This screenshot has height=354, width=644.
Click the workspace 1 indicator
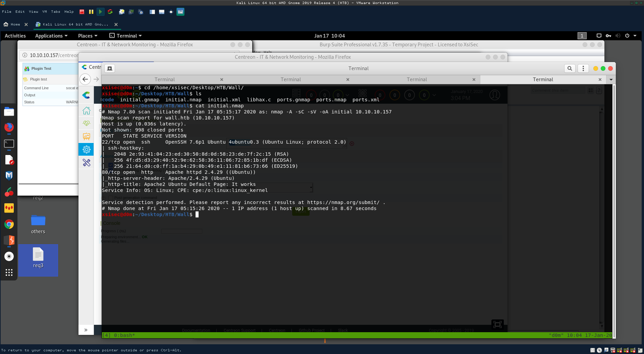coord(582,36)
